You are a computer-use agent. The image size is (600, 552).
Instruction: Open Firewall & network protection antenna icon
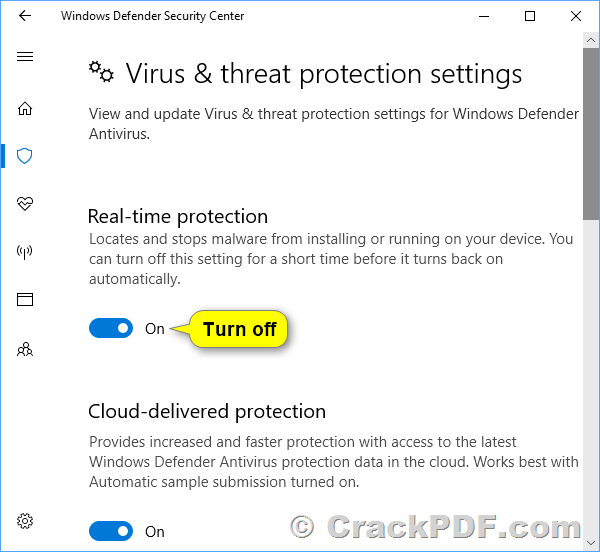point(24,252)
